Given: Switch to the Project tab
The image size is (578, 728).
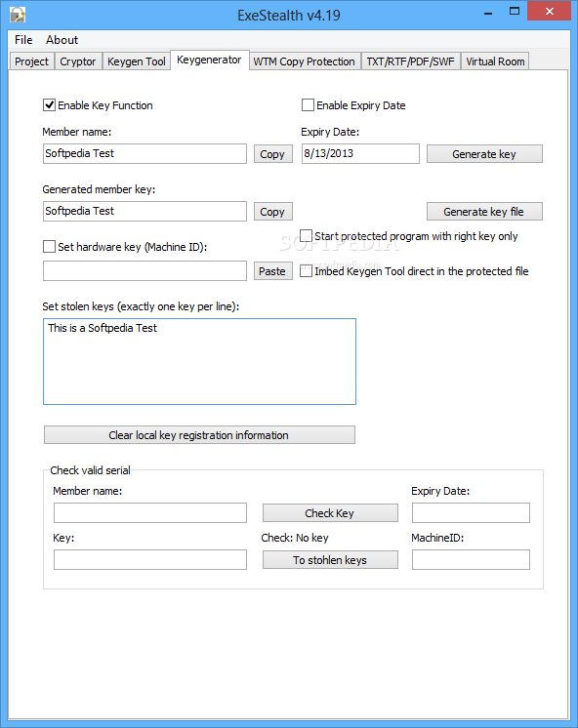Looking at the screenshot, I should point(31,61).
